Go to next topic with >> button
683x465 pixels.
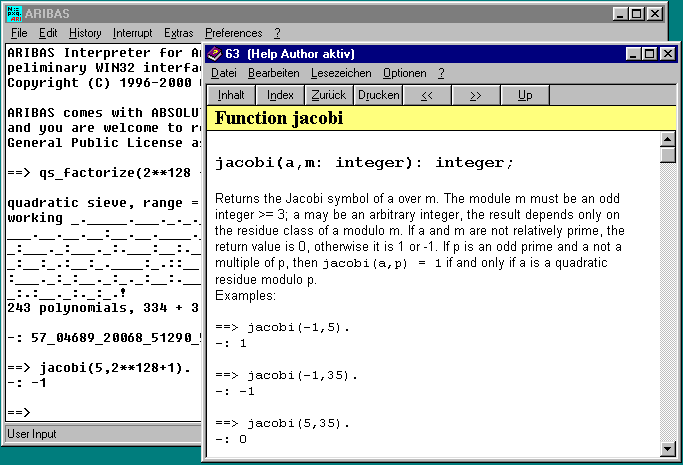475,95
